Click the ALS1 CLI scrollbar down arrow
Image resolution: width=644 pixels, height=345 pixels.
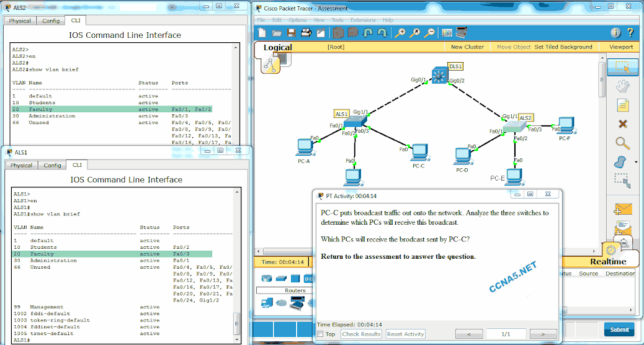tap(236, 339)
